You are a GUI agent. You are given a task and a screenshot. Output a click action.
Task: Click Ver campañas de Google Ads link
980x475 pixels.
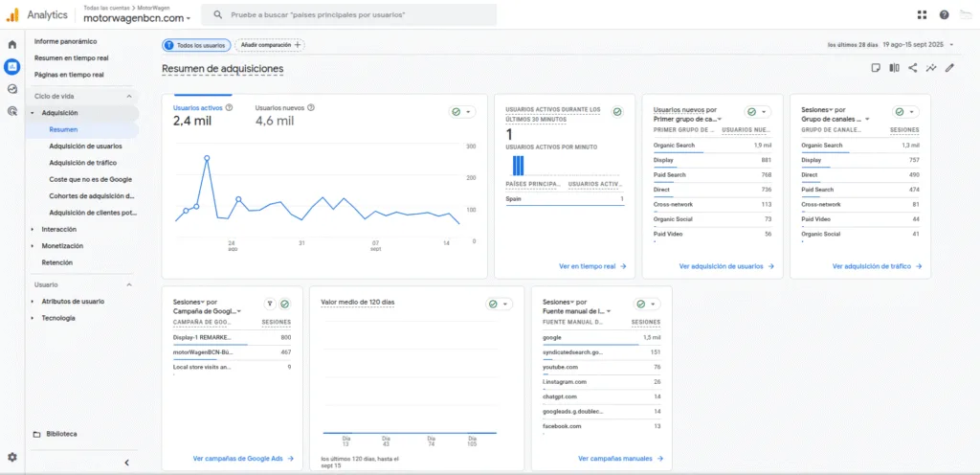[243, 459]
